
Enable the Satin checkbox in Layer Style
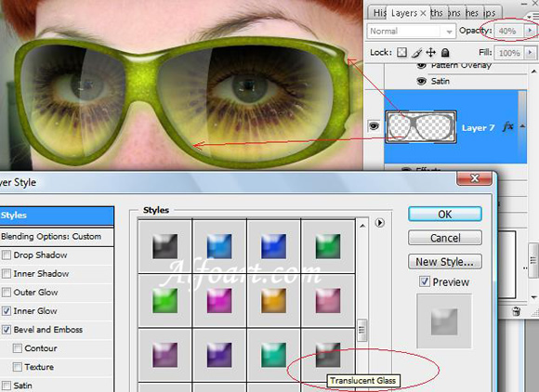[7, 385]
